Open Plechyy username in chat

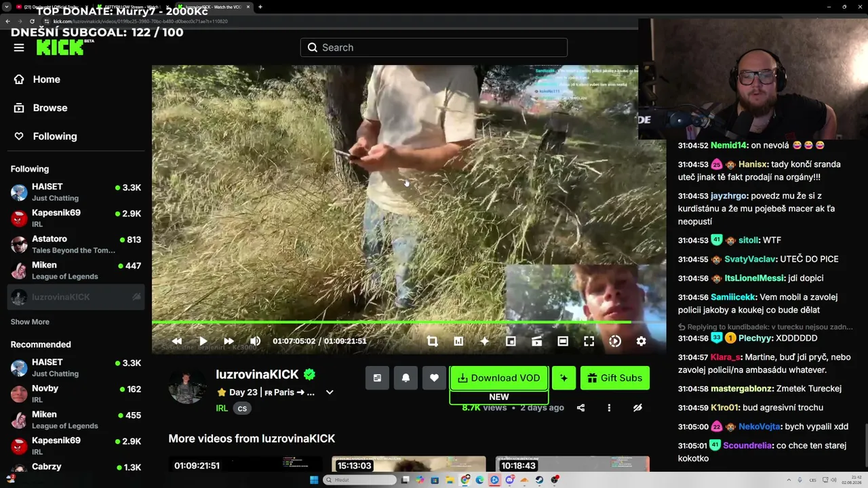(x=755, y=338)
